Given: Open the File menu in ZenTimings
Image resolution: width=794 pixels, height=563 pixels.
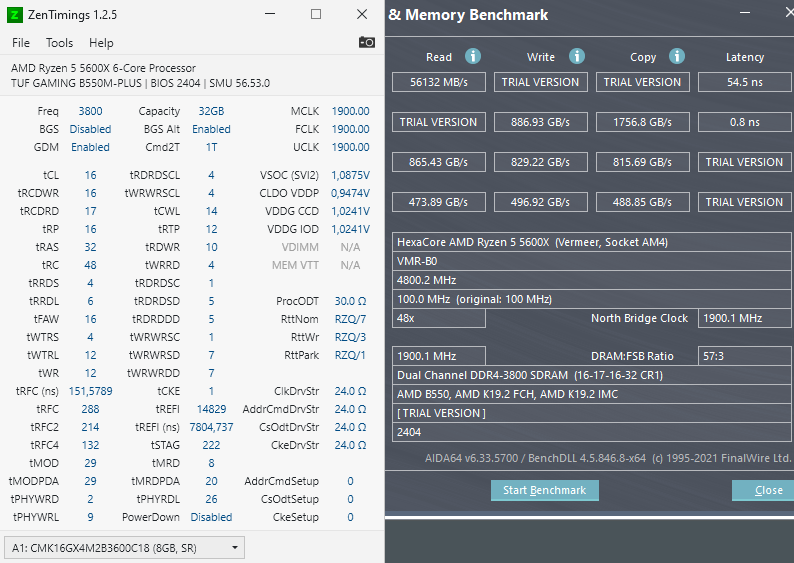Looking at the screenshot, I should [x=21, y=43].
